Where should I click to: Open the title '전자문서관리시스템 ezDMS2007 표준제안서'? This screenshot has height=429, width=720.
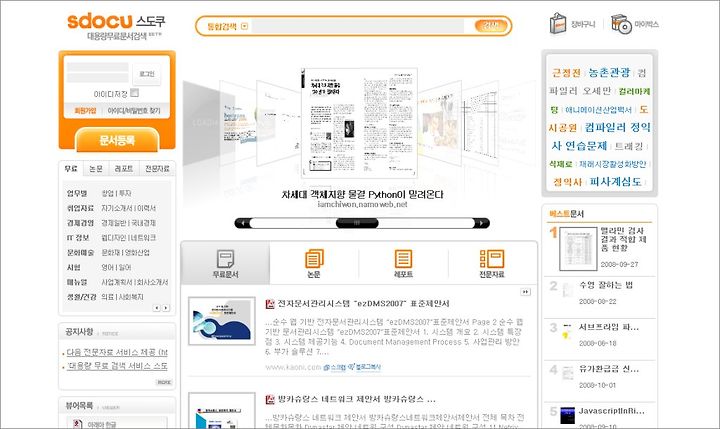point(363,304)
